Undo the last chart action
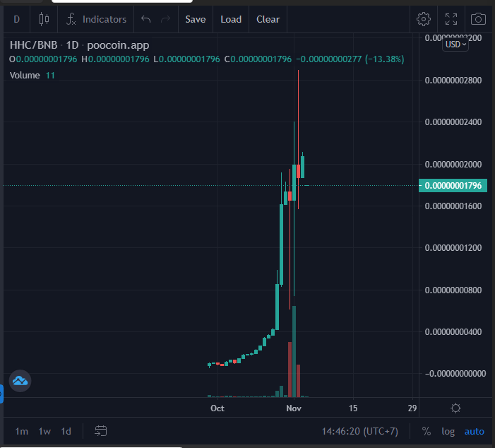 pos(146,19)
